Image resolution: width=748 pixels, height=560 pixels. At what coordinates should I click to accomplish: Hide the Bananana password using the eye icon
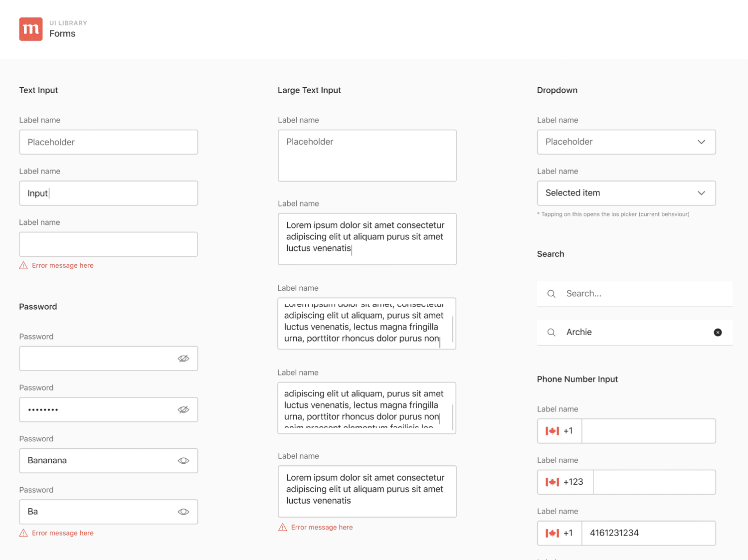pos(184,461)
